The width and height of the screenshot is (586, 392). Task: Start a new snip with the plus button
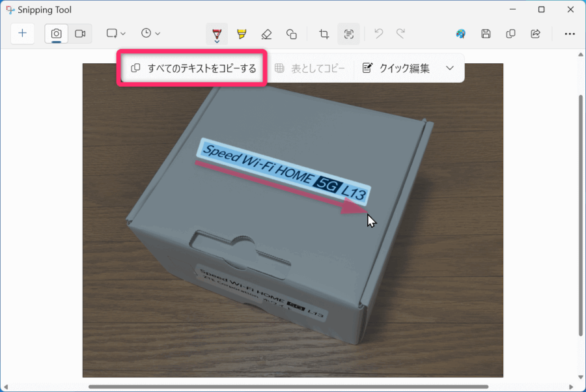[x=23, y=33]
